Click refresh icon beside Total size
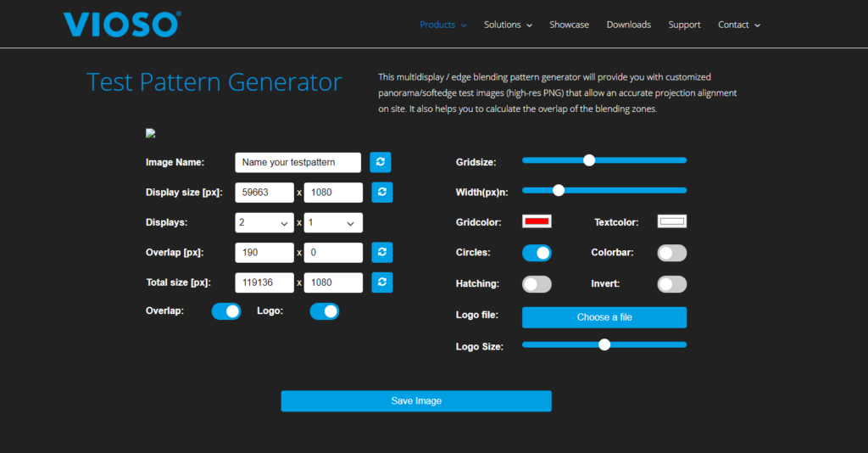The width and height of the screenshot is (868, 453). (x=381, y=282)
